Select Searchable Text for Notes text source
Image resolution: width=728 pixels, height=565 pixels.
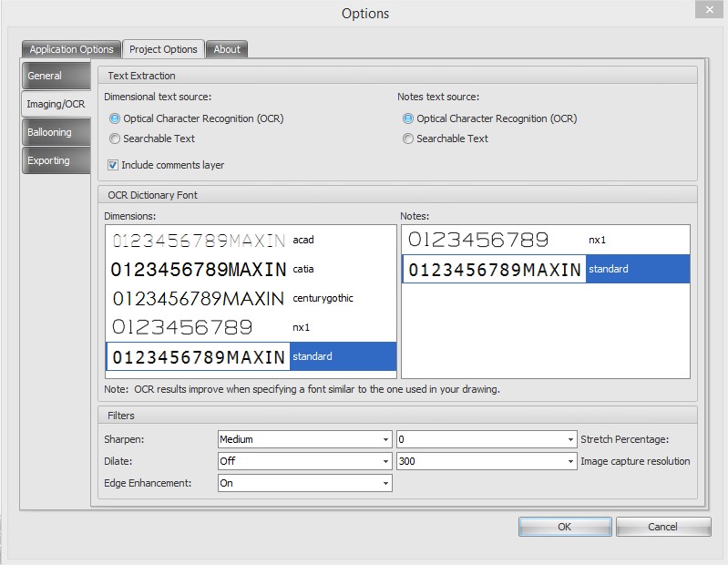tap(408, 139)
